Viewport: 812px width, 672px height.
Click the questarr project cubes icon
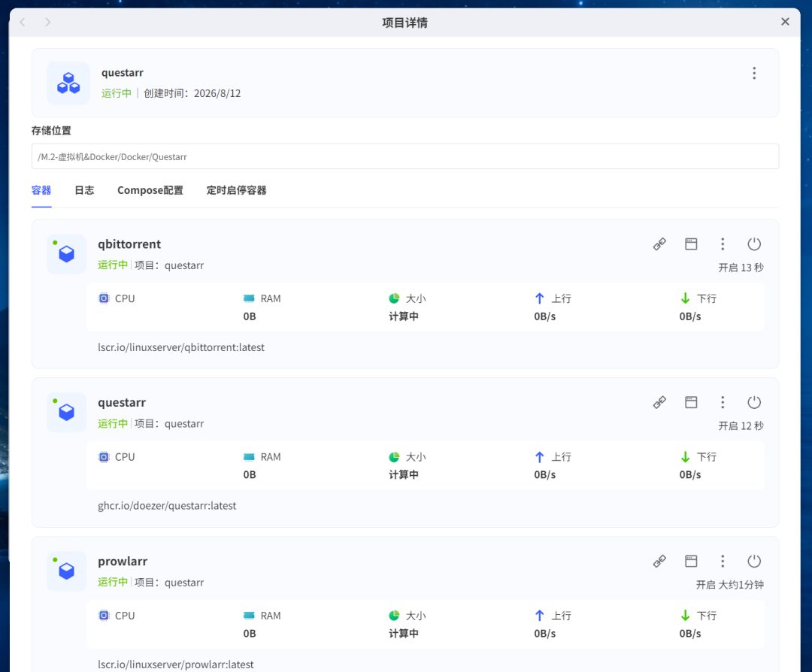[x=68, y=83]
